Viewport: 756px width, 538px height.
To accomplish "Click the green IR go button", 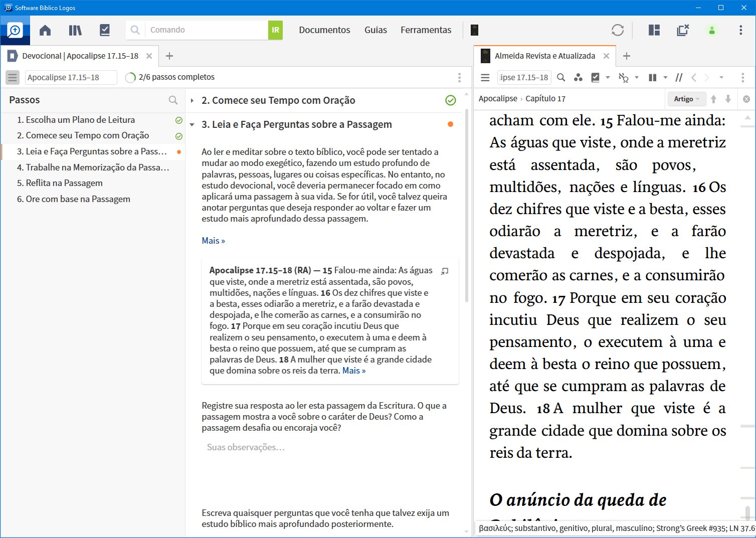I will [x=275, y=30].
